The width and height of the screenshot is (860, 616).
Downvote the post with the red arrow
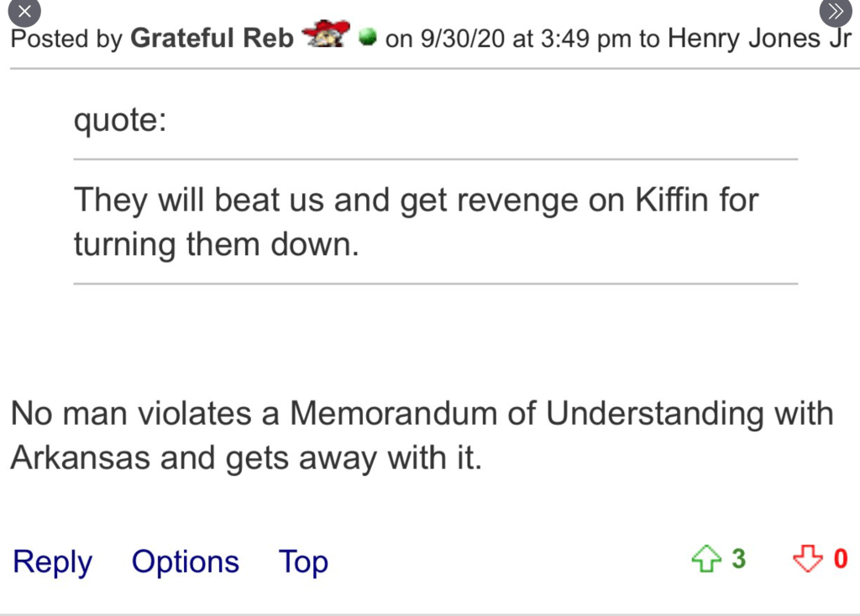tap(806, 559)
